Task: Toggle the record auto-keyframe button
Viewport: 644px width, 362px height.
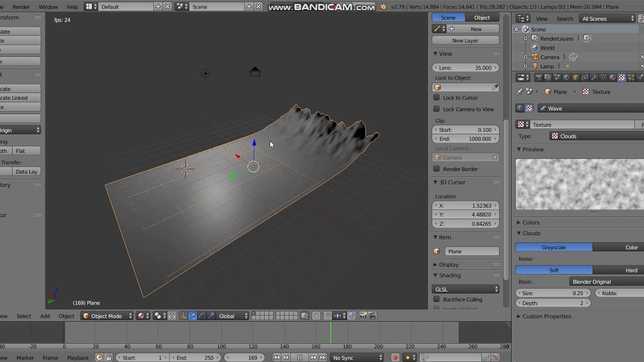Action: pyautogui.click(x=395, y=357)
